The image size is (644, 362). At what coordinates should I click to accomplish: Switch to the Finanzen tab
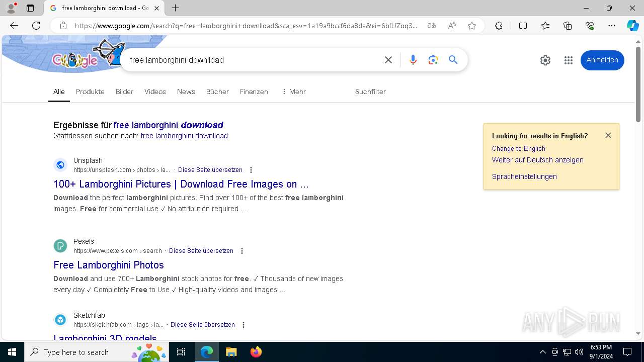pyautogui.click(x=254, y=92)
